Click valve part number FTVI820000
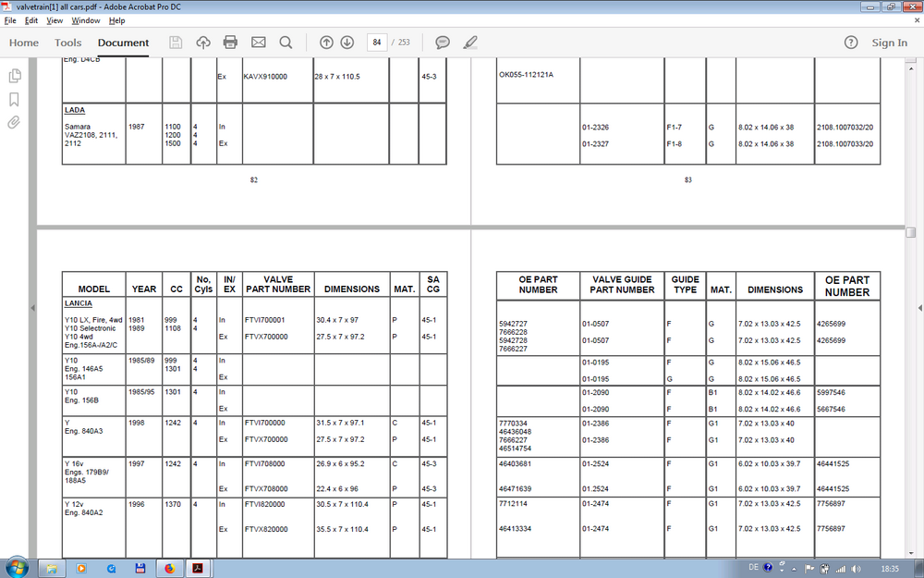 265,504
